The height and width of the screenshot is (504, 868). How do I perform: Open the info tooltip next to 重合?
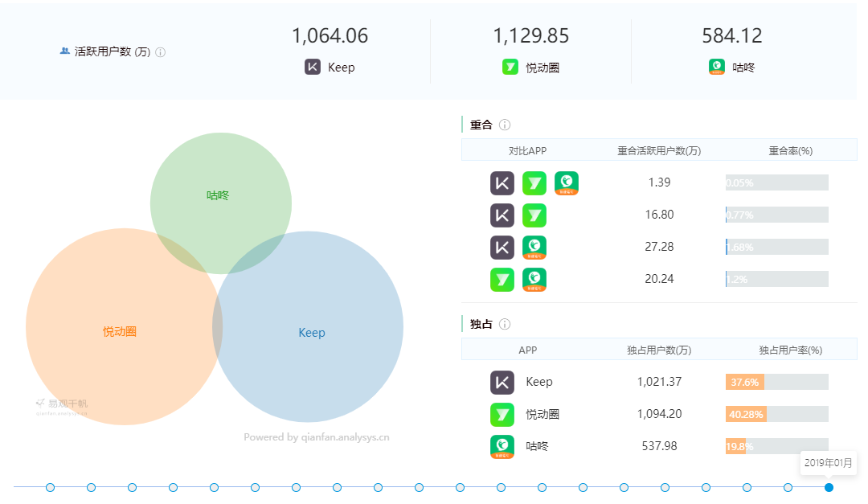point(505,125)
